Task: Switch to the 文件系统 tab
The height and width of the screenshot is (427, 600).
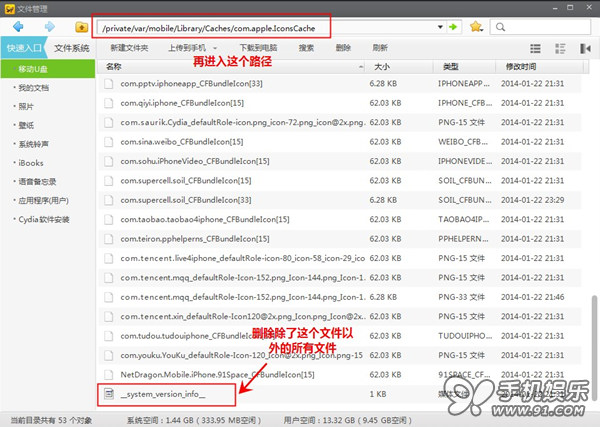Action: click(x=72, y=48)
